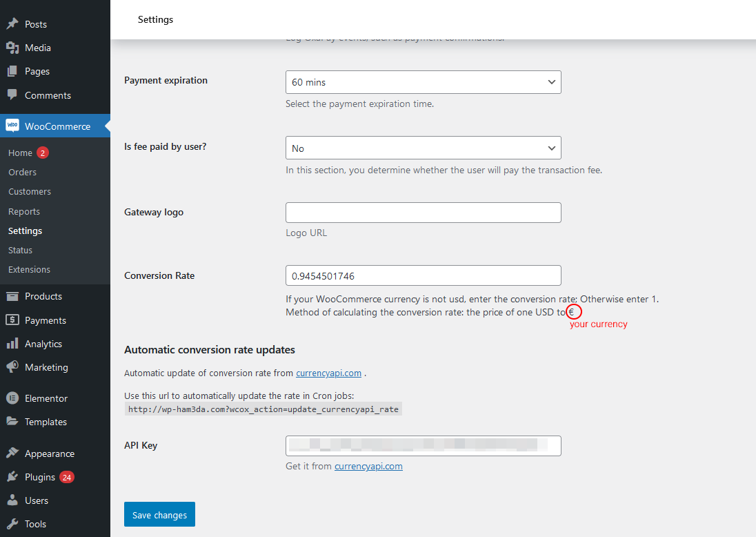Follow currencyapi.com link under API Key
Viewport: 756px width, 537px height.
coord(368,466)
